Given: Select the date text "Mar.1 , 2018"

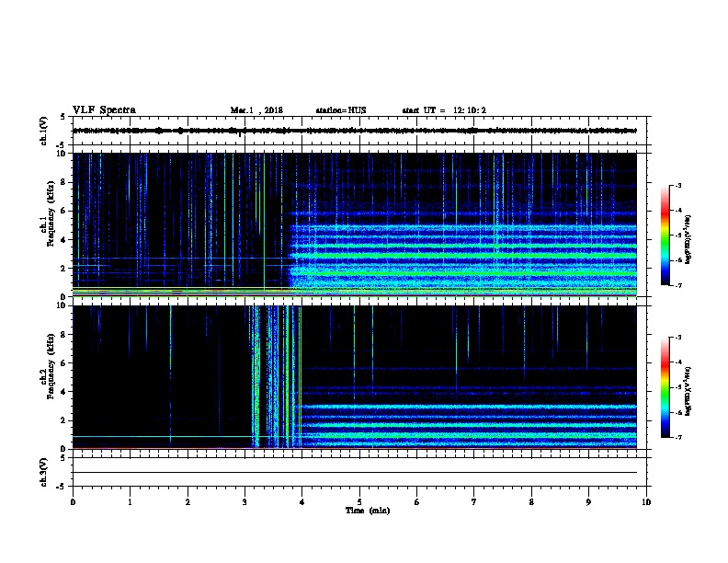Looking at the screenshot, I should point(256,110).
